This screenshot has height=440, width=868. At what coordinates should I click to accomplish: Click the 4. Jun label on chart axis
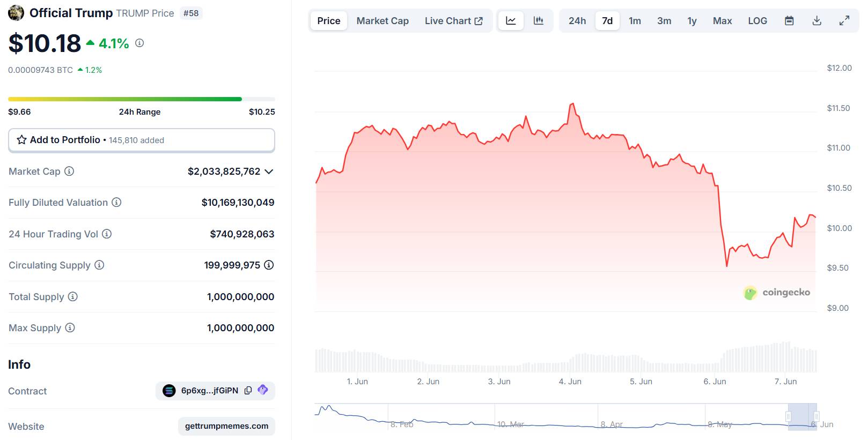(x=570, y=382)
